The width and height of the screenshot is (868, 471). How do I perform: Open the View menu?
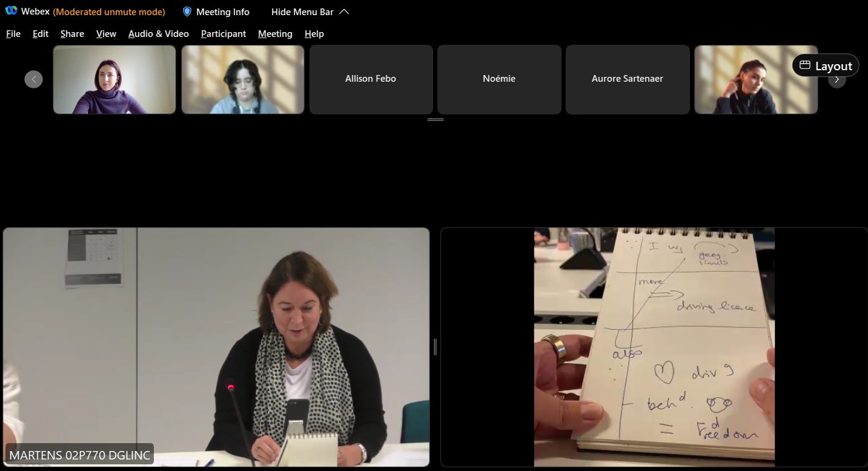(x=106, y=34)
